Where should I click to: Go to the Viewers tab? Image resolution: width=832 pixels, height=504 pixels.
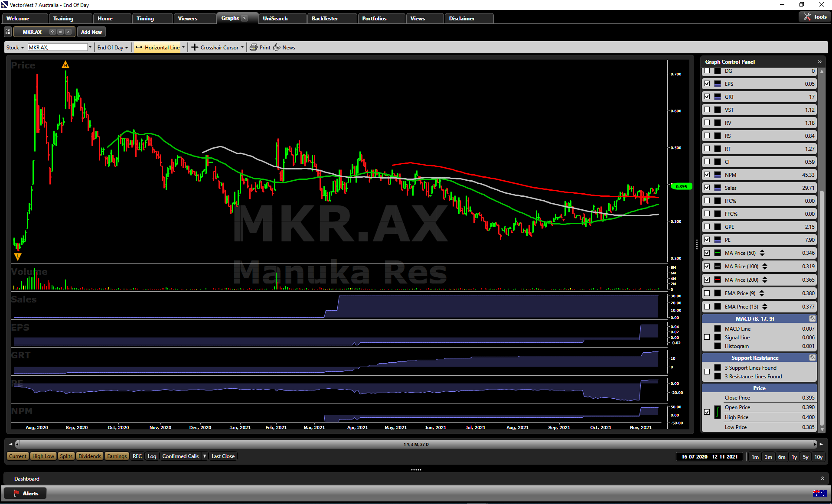click(194, 18)
